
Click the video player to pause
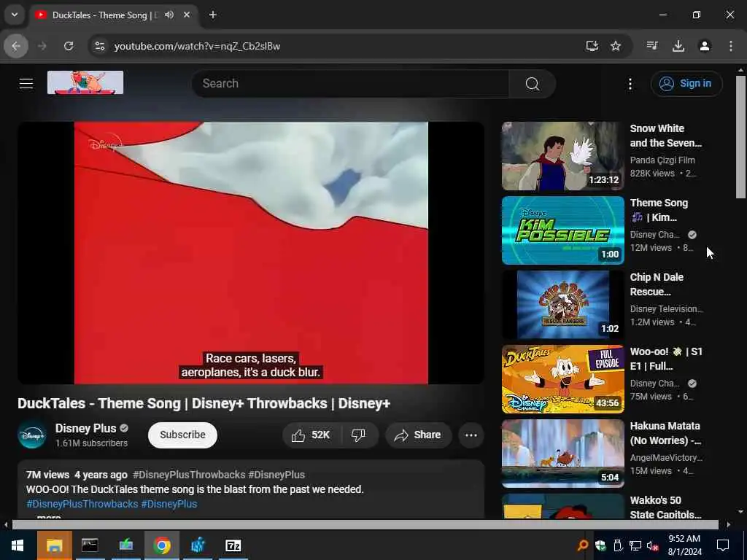coord(251,252)
